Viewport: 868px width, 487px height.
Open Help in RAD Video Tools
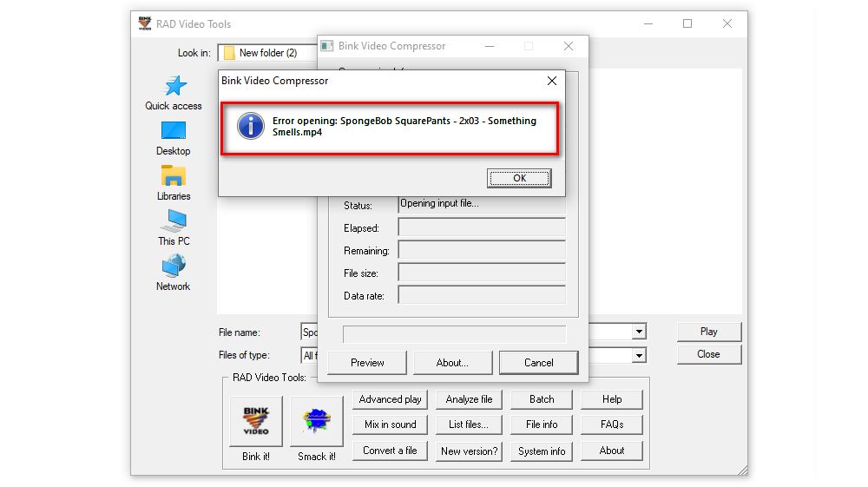click(x=612, y=399)
